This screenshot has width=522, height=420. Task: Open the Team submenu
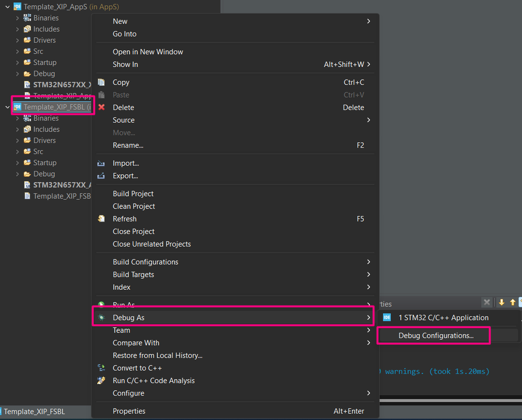point(235,330)
